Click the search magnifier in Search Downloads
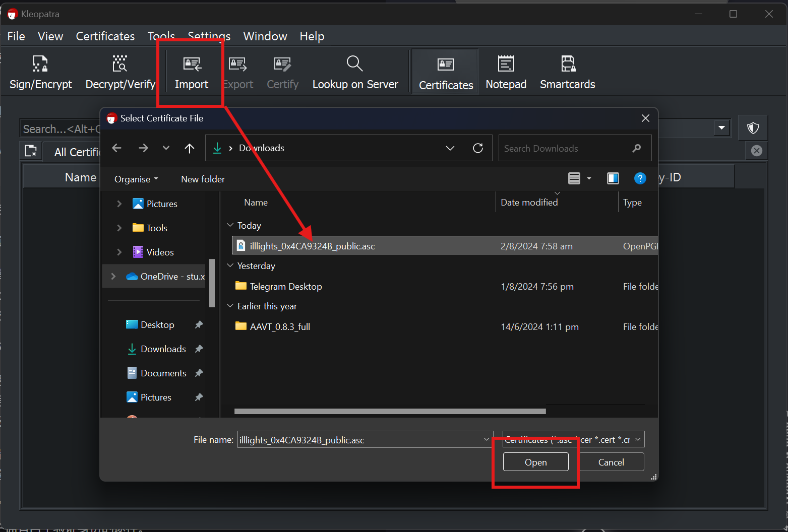The width and height of the screenshot is (788, 532). 637,148
